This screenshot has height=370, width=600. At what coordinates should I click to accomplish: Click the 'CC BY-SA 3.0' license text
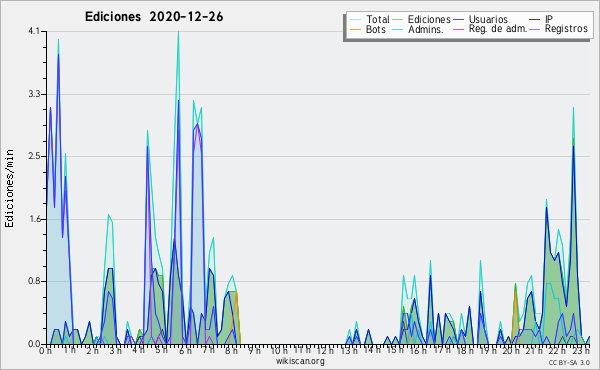point(569,362)
